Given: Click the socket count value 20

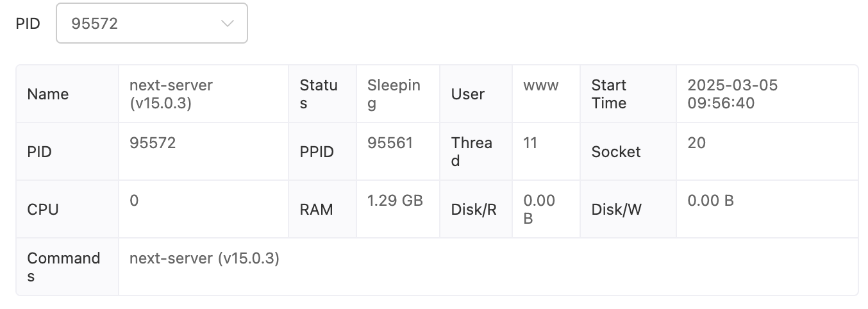Looking at the screenshot, I should click(x=696, y=143).
